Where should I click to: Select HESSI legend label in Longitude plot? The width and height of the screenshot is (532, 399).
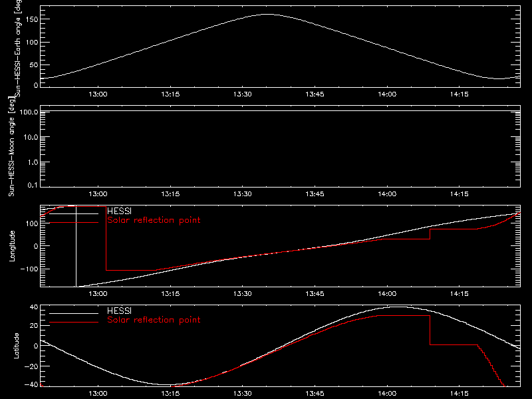(x=119, y=211)
